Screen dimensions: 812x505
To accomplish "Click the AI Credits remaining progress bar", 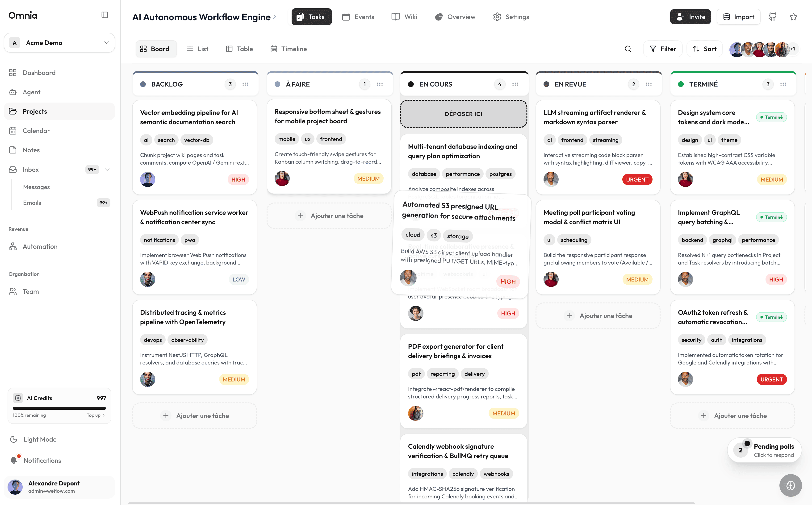I will (x=59, y=409).
